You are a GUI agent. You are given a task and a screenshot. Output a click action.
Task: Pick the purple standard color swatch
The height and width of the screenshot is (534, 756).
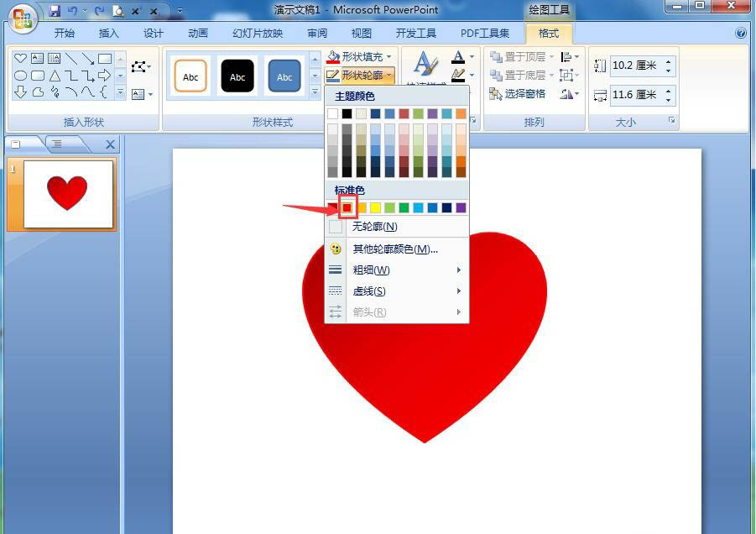click(461, 208)
